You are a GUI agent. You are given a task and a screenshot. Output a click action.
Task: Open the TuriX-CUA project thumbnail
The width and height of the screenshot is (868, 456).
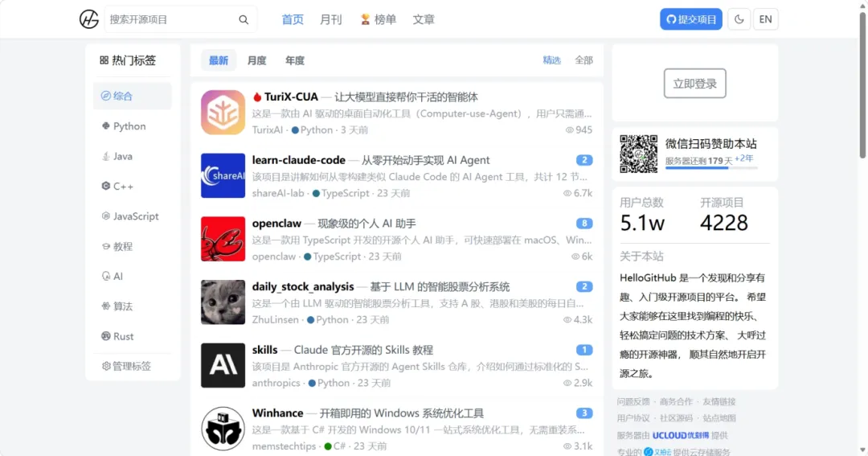[223, 113]
